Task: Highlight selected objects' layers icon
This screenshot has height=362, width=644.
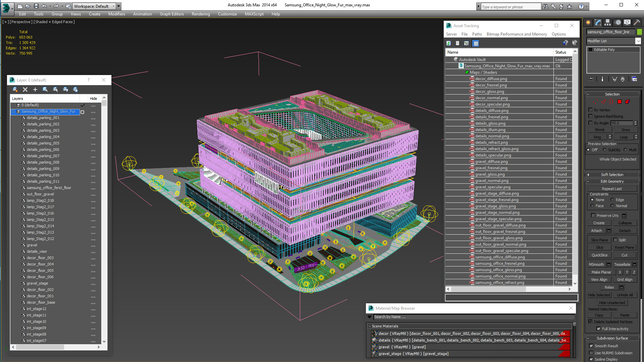Action: [55, 89]
